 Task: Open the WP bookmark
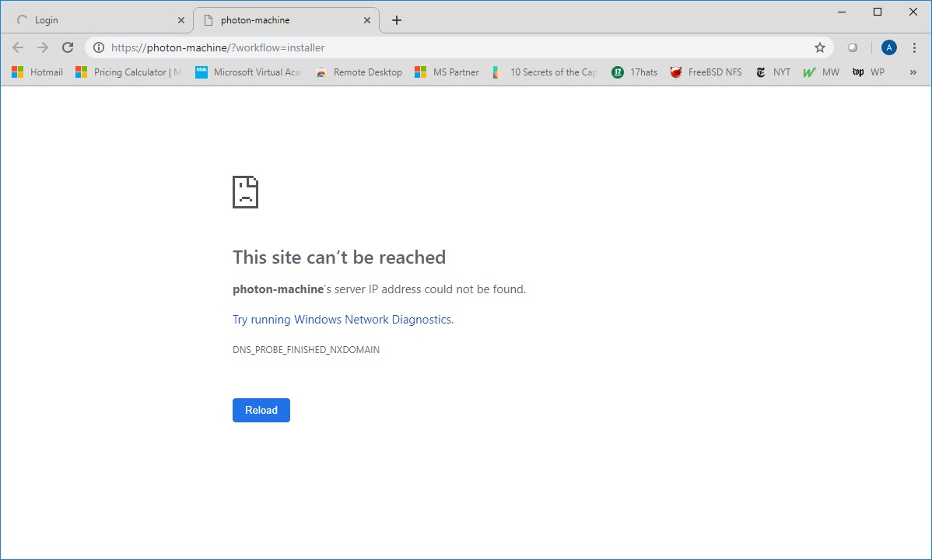pos(868,72)
